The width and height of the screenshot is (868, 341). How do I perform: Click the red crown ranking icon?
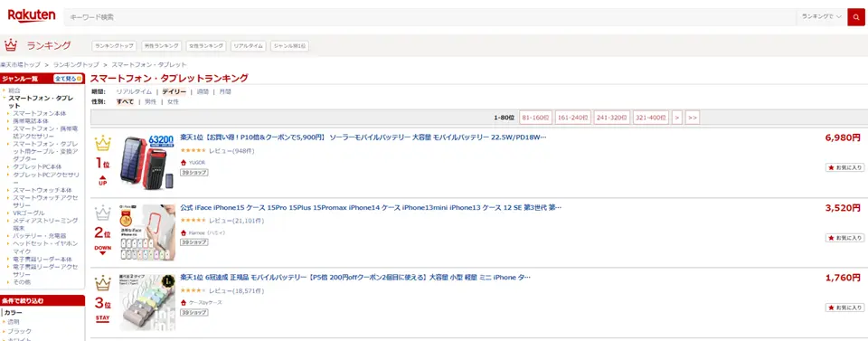[x=11, y=45]
